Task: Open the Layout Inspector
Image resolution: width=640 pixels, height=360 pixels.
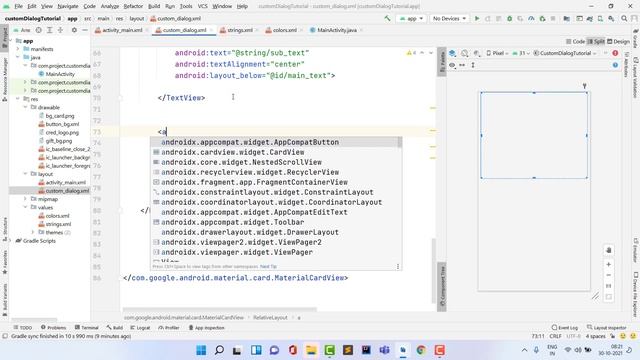Action: click(606, 328)
